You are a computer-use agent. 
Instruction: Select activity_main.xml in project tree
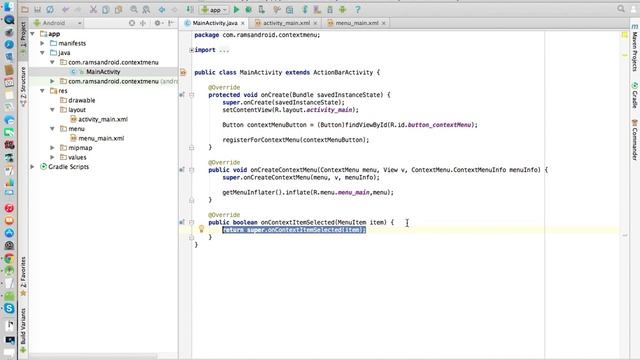click(103, 119)
